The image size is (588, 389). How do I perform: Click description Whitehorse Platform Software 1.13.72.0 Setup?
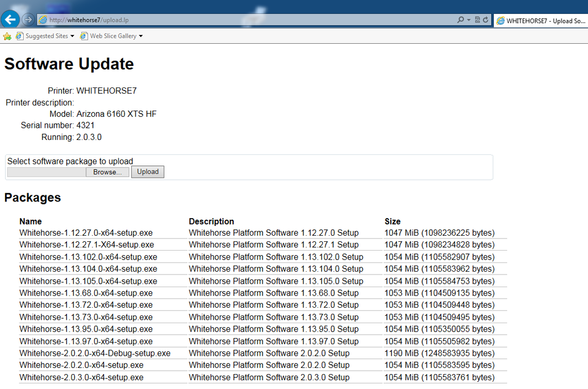coord(274,305)
